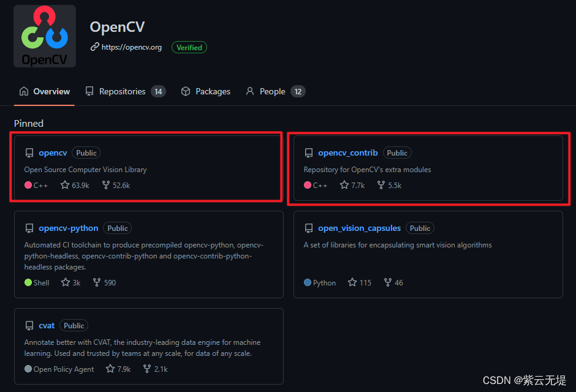This screenshot has height=392, width=576.
Task: Click the star icon showing 63.9k for opencv
Action: [x=65, y=184]
